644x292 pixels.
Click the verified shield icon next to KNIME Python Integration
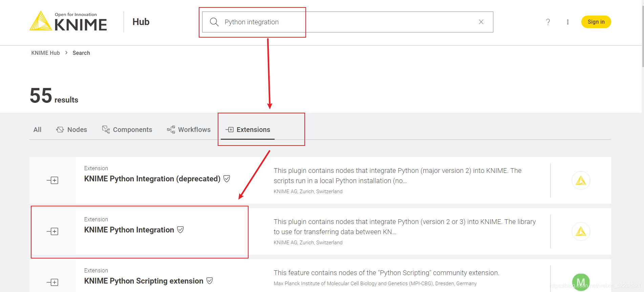coord(180,229)
